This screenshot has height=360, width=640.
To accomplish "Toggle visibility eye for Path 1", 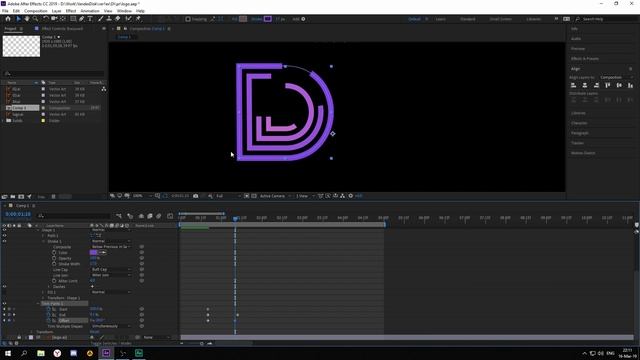I will click(x=4, y=236).
